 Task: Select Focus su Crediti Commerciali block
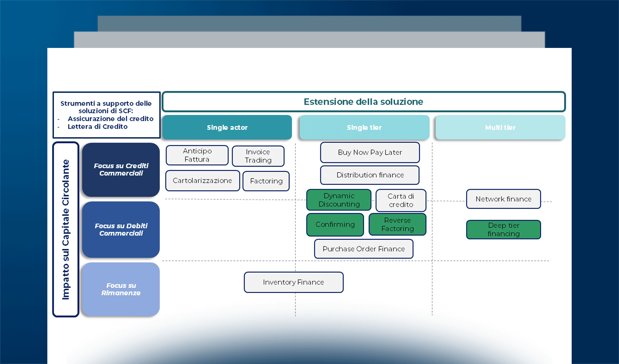click(x=121, y=170)
